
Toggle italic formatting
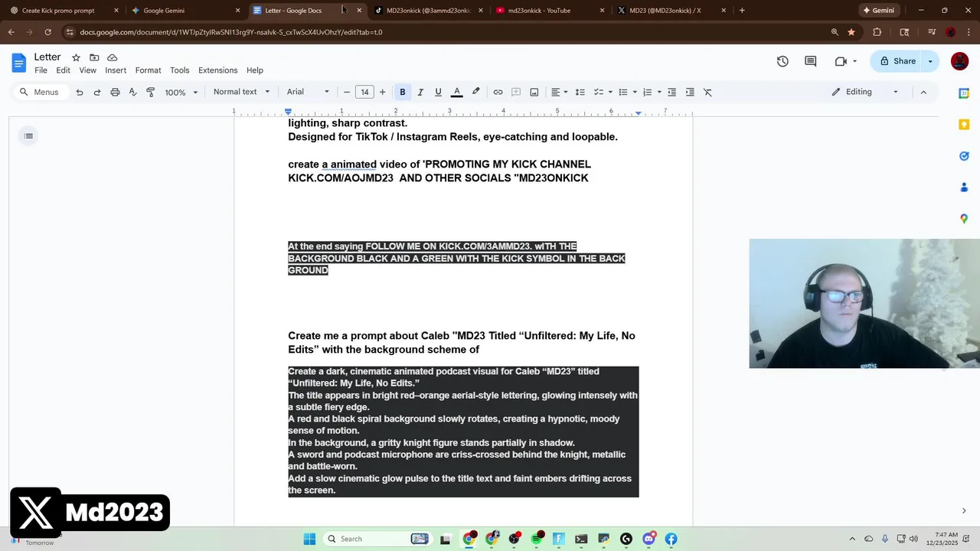click(420, 92)
